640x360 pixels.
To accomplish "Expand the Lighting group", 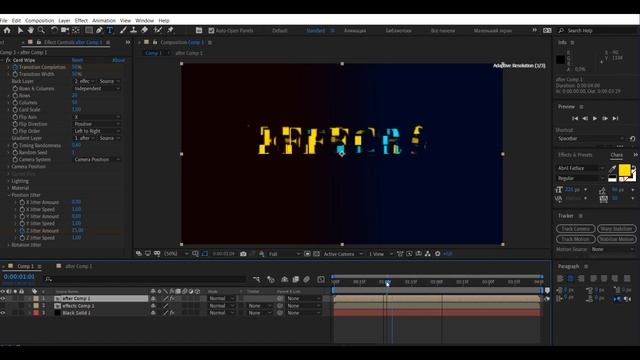I will point(9,181).
